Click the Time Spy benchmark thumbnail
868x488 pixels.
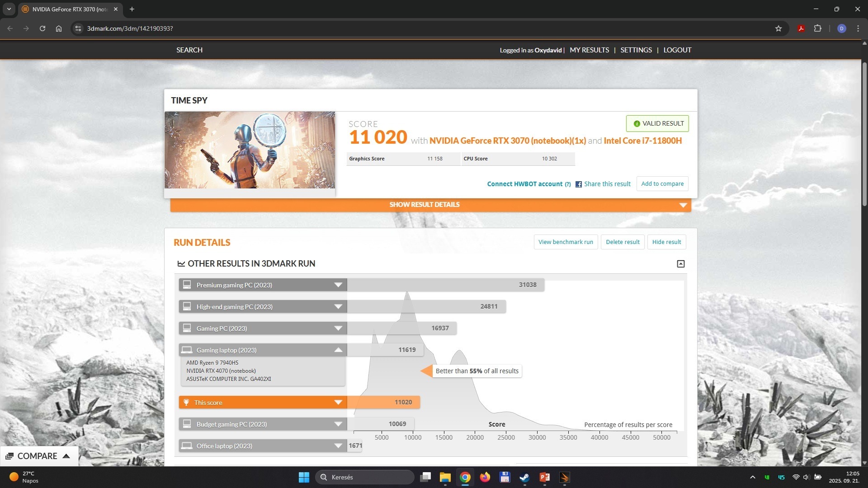pyautogui.click(x=250, y=150)
